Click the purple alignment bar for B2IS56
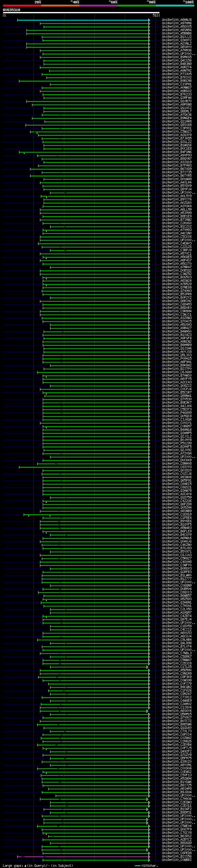The width and height of the screenshot is (197, 868). pyautogui.click(x=83, y=856)
